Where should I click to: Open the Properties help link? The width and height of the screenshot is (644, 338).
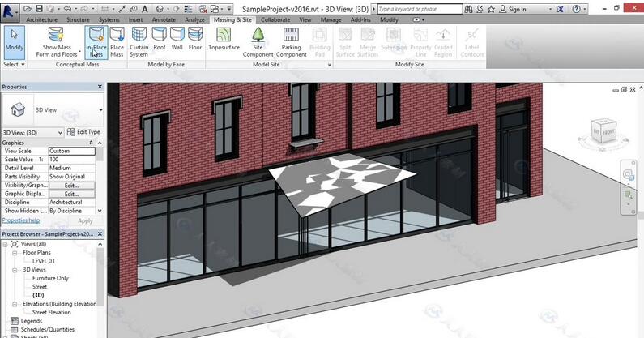click(x=20, y=220)
